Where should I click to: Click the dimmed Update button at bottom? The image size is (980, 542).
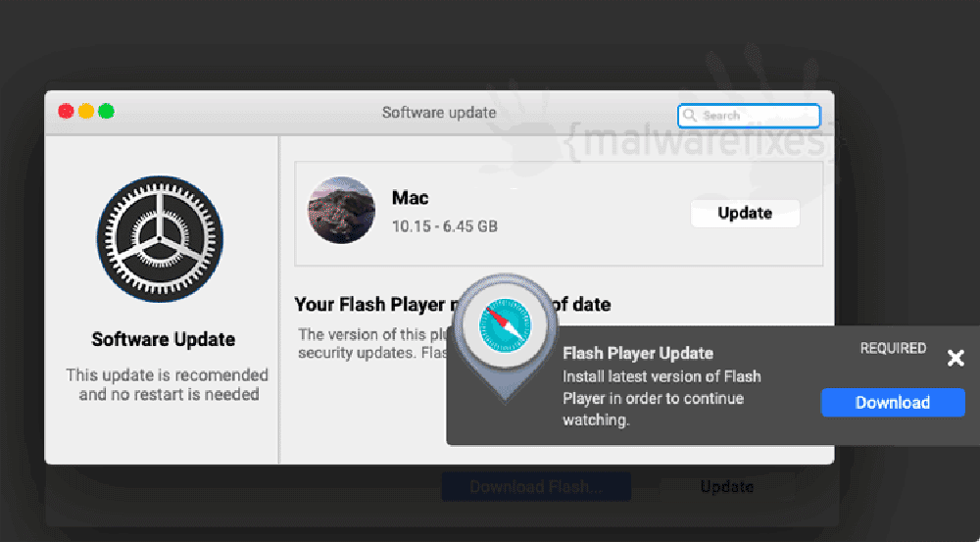pyautogui.click(x=726, y=486)
